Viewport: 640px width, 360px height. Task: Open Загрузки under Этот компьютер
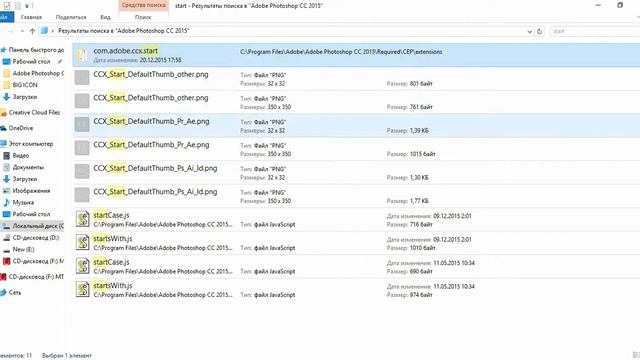point(24,179)
